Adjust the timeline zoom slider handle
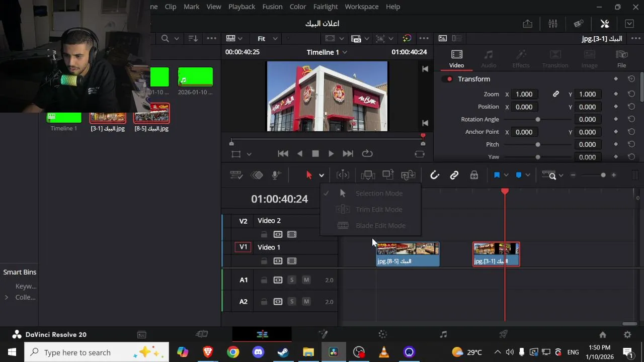 click(603, 175)
